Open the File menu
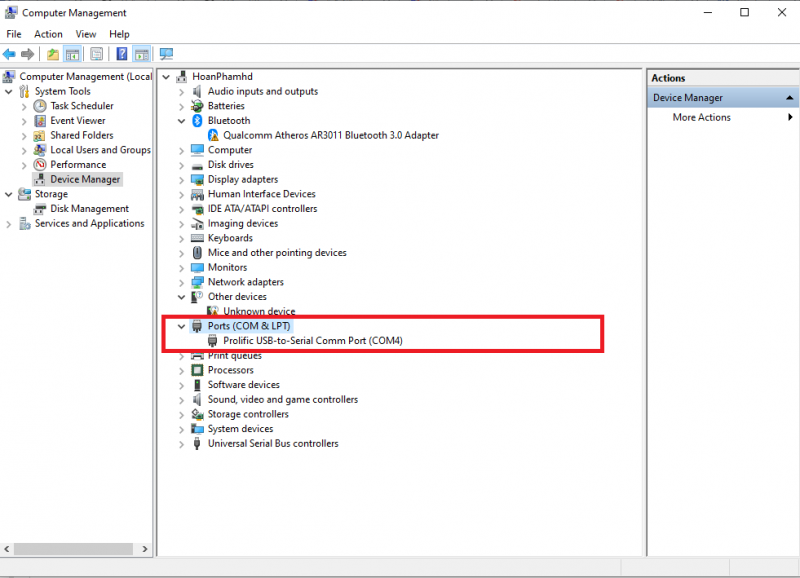Screen dimensions: 800x578 14,34
